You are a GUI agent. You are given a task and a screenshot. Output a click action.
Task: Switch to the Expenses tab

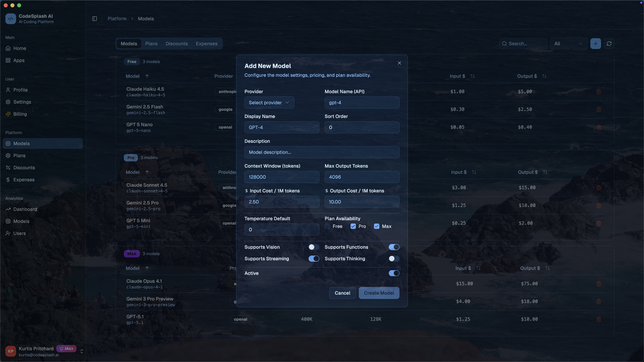click(x=206, y=44)
